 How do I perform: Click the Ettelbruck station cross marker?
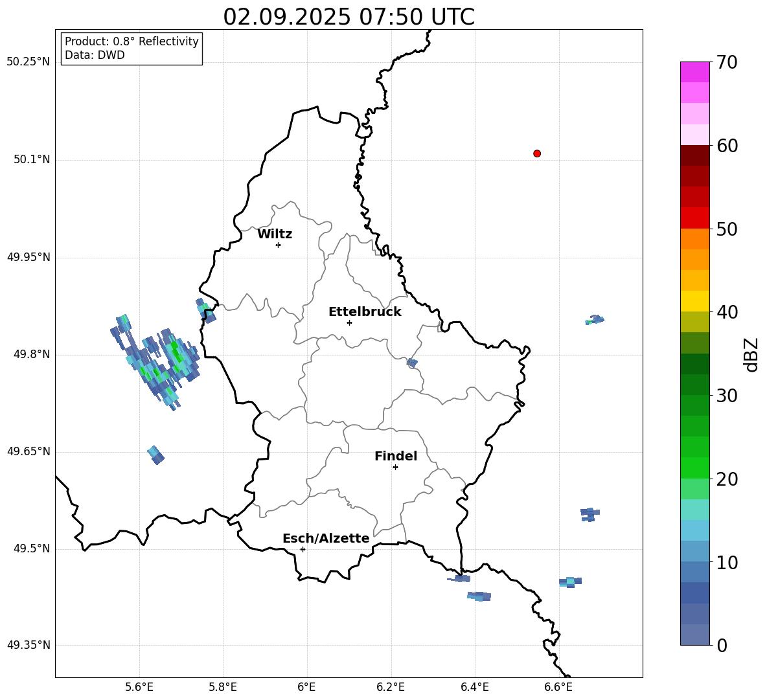point(349,322)
